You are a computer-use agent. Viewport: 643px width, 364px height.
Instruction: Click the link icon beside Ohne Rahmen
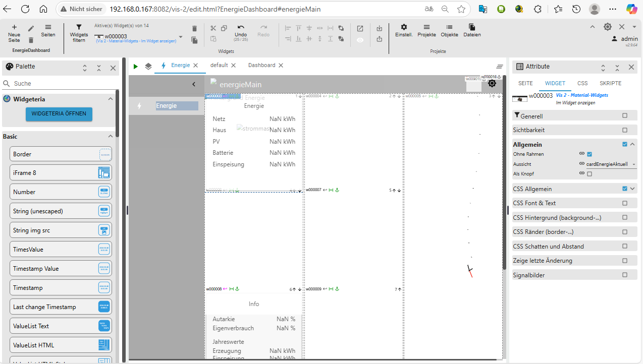[581, 154]
